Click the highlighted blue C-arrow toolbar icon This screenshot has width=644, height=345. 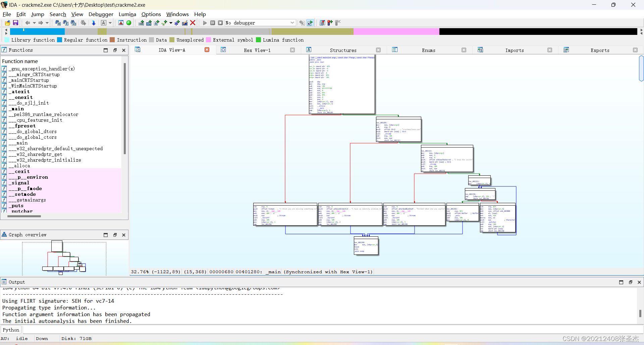click(x=310, y=23)
